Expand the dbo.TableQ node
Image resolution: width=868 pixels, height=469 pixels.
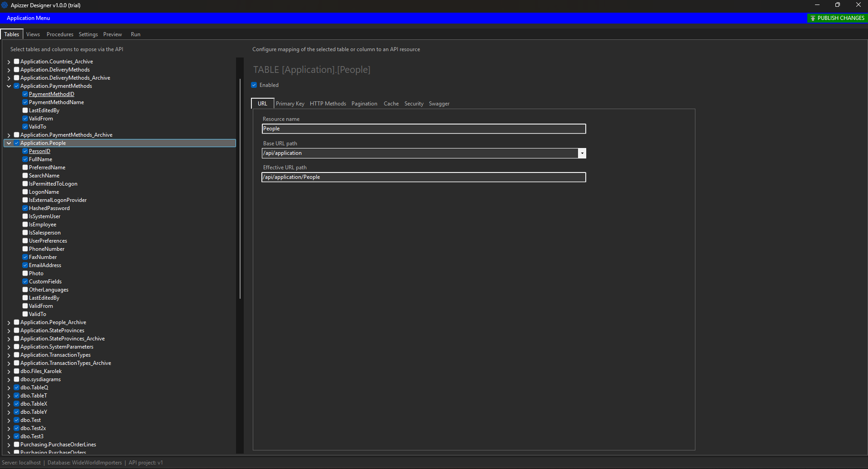click(x=9, y=388)
